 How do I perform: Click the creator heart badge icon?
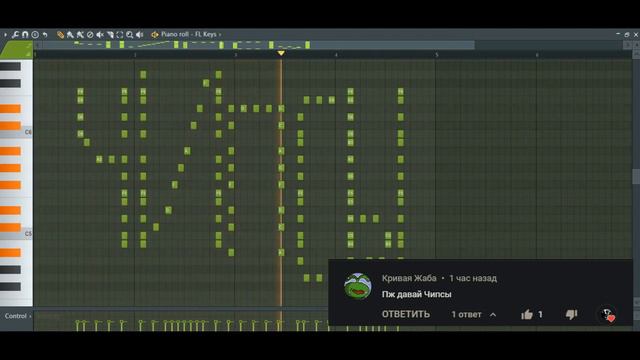point(607,315)
